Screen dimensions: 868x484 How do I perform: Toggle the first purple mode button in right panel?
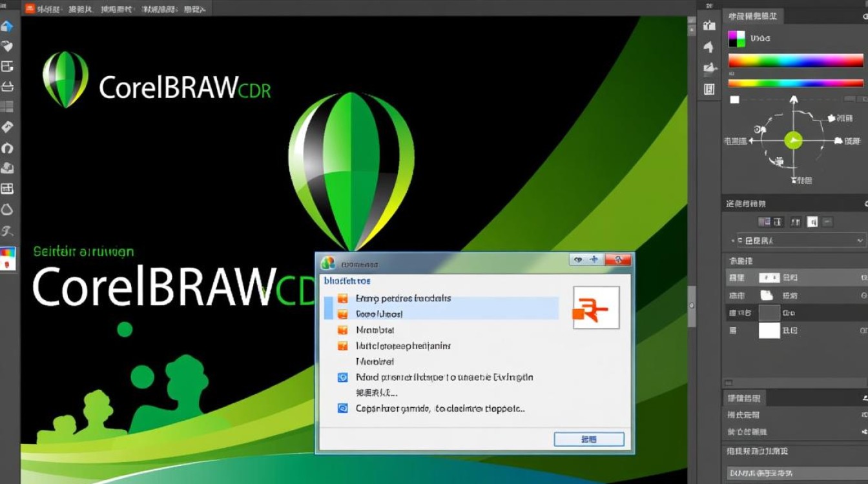click(x=764, y=222)
